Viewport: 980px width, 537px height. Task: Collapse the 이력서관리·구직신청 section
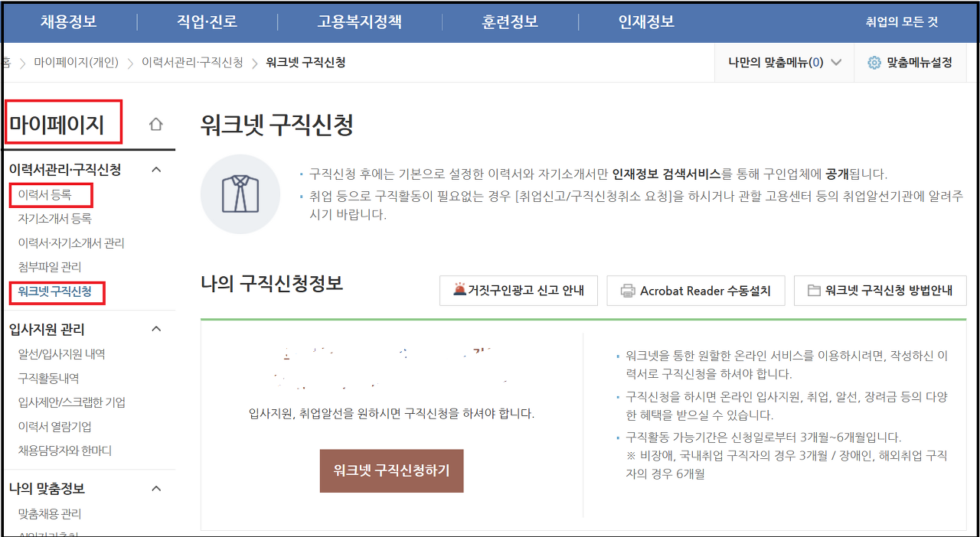point(156,170)
